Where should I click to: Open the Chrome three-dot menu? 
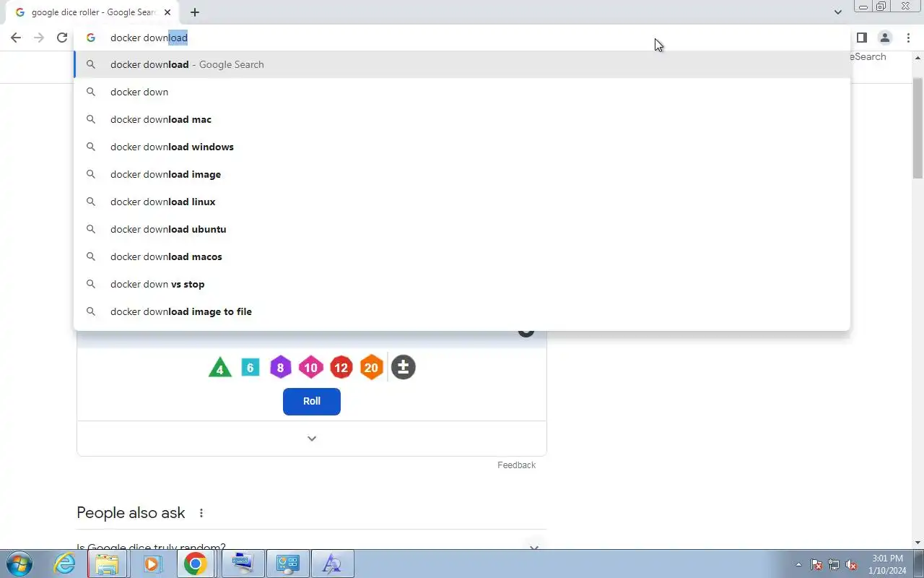point(908,38)
